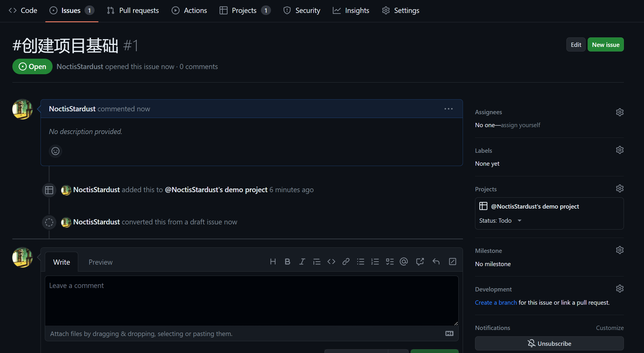
Task: Click the New issue button
Action: click(x=605, y=45)
